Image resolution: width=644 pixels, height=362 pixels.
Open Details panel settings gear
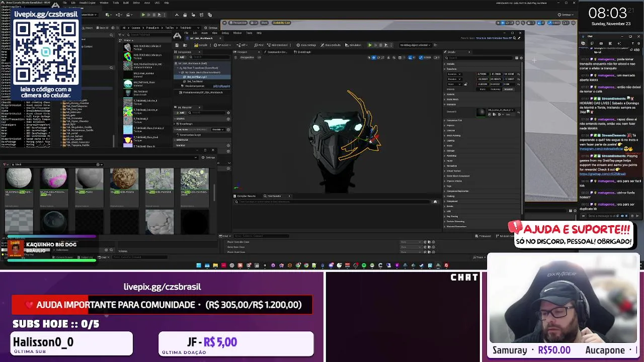tap(521, 58)
